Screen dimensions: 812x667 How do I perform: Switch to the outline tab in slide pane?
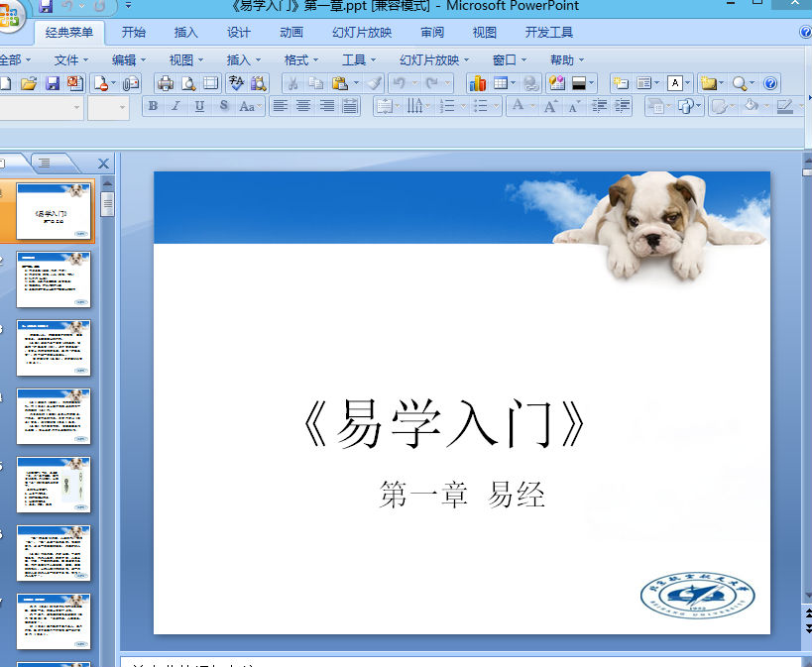tap(46, 164)
